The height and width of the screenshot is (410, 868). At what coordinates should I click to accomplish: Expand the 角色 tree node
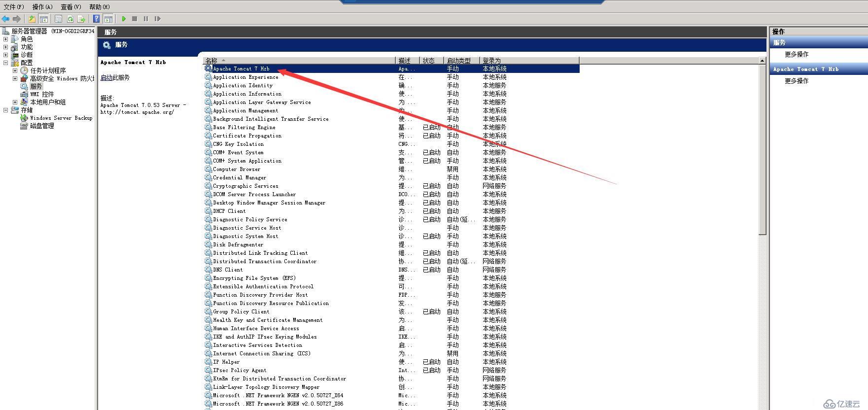(x=6, y=39)
